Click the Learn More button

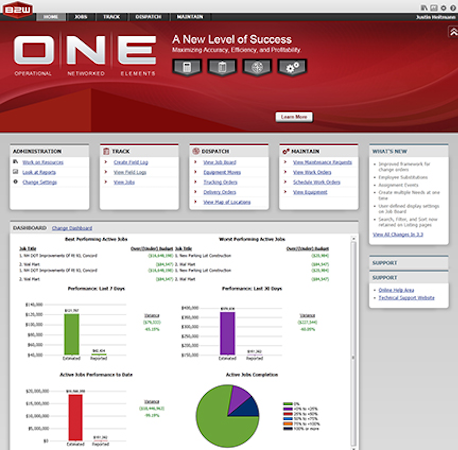[294, 117]
